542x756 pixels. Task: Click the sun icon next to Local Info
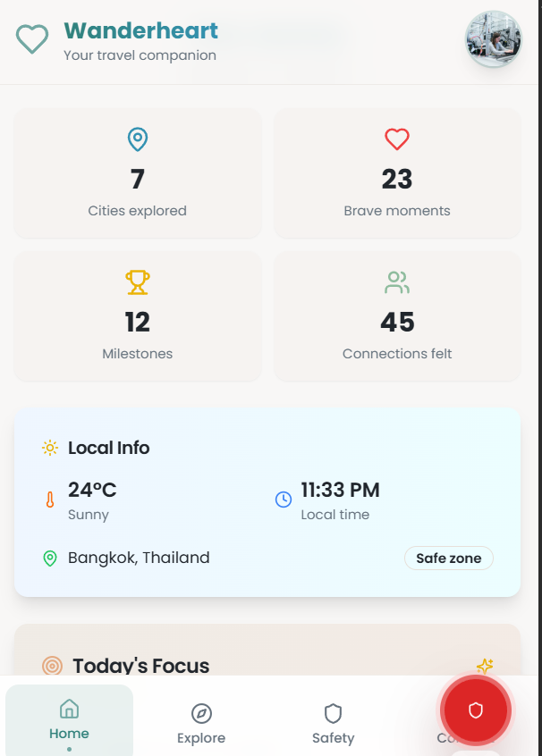49,448
